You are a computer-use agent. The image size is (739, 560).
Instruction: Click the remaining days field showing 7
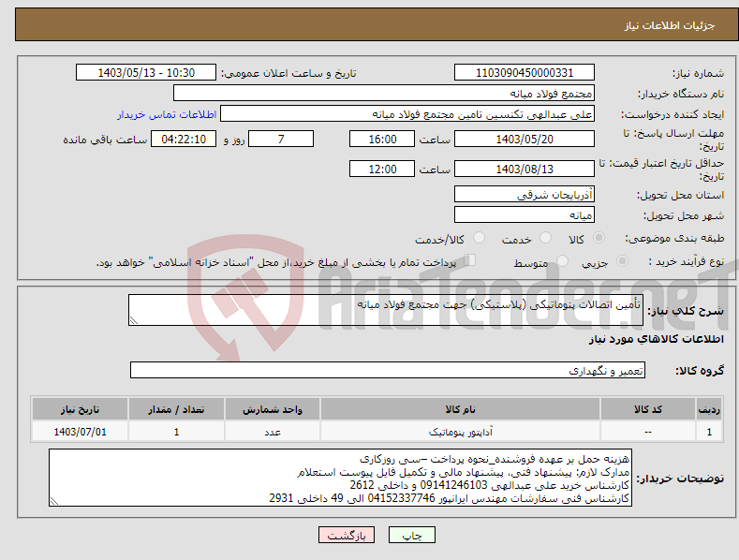click(x=281, y=139)
